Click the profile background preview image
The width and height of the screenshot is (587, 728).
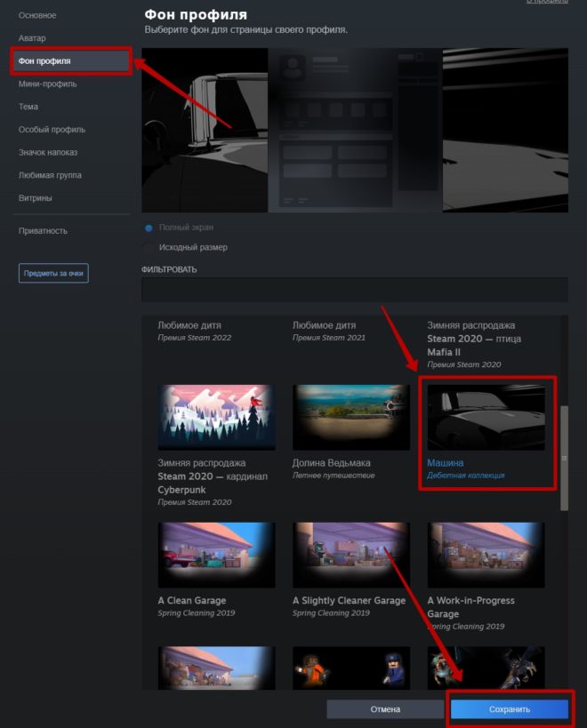(355, 130)
